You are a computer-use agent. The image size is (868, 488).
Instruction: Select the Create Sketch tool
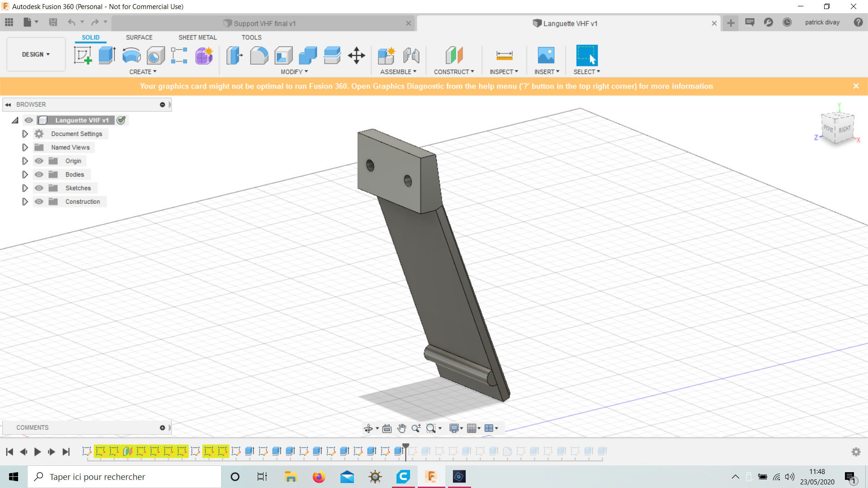pyautogui.click(x=83, y=55)
